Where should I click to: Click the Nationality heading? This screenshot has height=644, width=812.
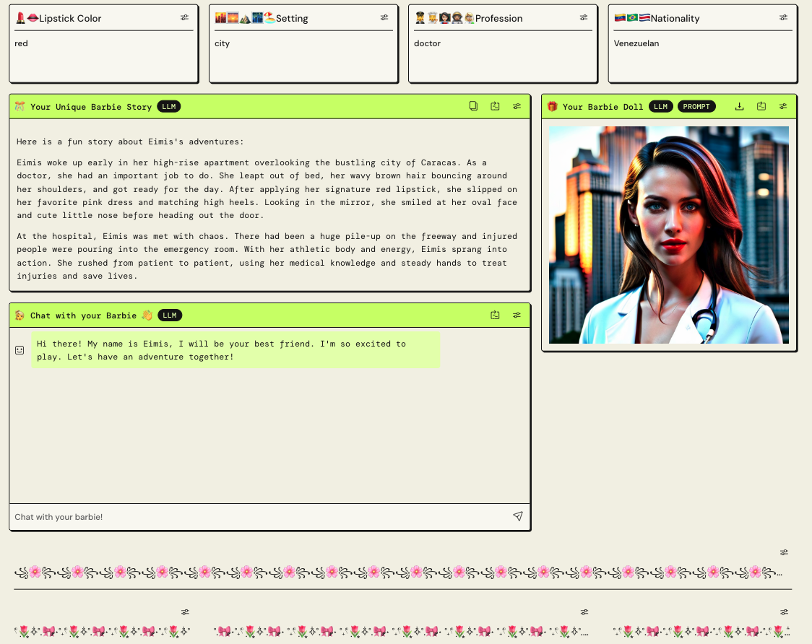(675, 18)
